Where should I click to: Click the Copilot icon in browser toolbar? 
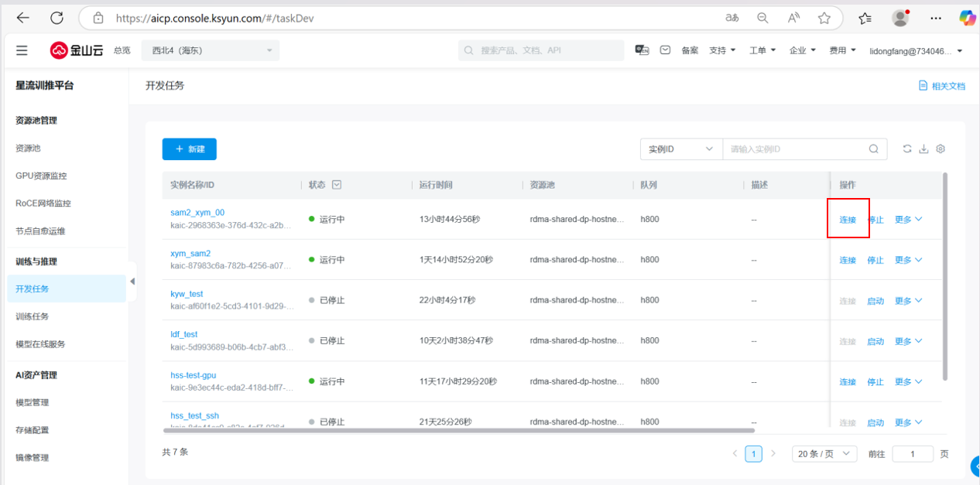pyautogui.click(x=967, y=18)
